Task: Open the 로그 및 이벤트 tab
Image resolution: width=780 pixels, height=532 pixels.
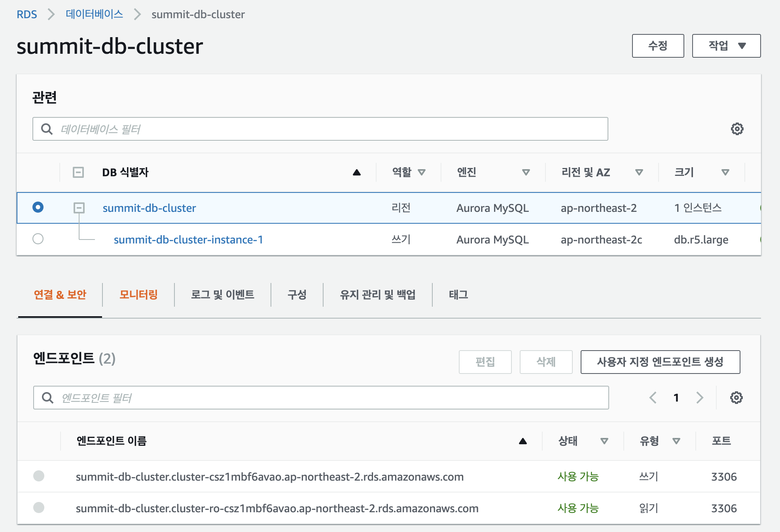Action: click(x=222, y=294)
